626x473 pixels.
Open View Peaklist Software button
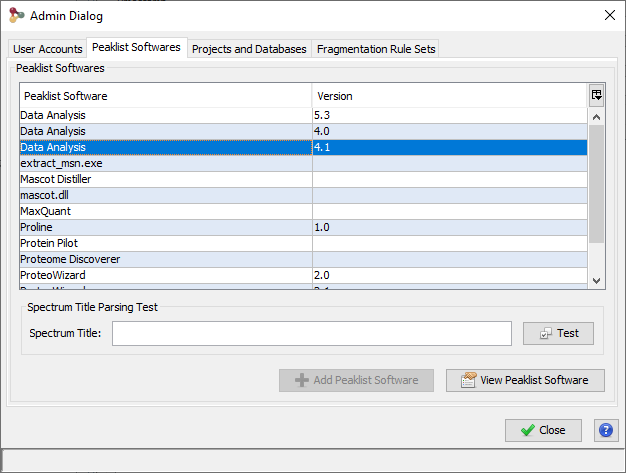coord(525,380)
